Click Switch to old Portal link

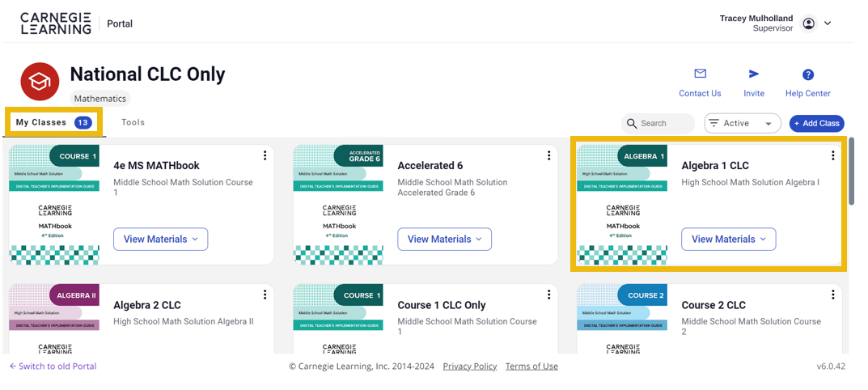[x=53, y=367]
